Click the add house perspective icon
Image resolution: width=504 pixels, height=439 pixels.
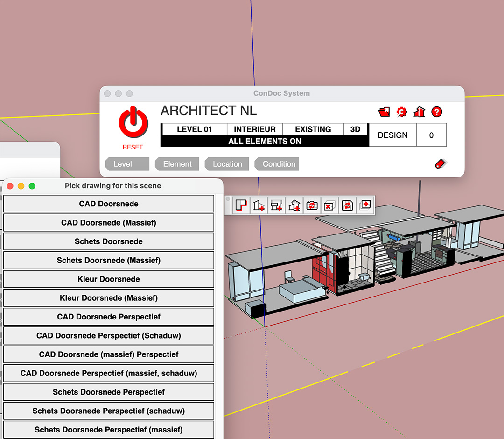[294, 205]
